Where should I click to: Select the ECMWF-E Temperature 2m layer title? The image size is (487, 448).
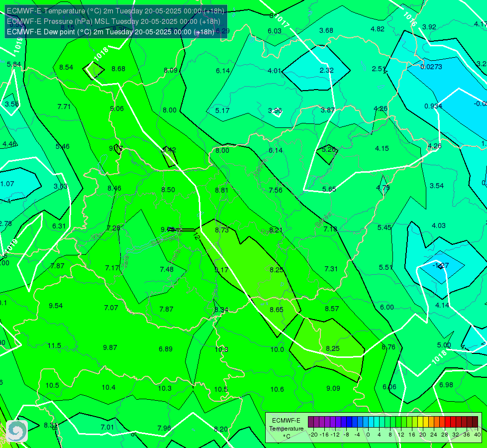tap(115, 11)
